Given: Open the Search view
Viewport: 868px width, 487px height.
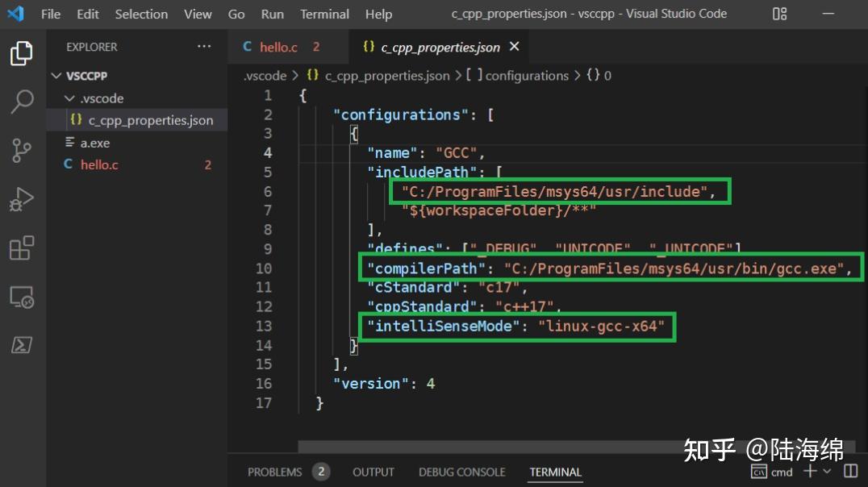Looking at the screenshot, I should point(21,102).
